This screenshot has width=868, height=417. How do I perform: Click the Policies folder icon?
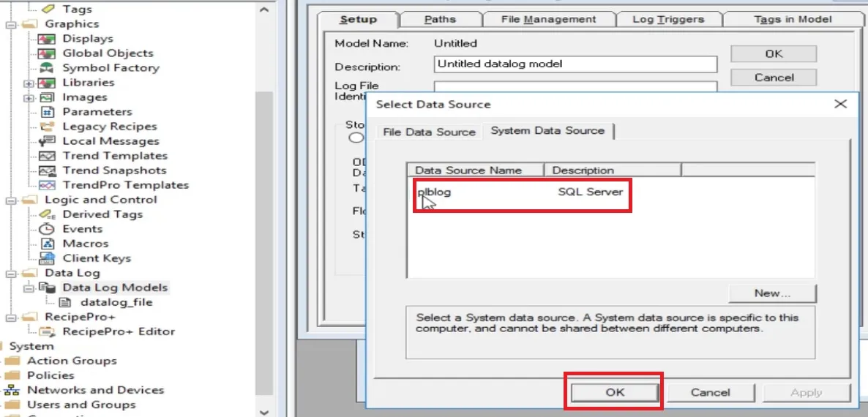12,375
